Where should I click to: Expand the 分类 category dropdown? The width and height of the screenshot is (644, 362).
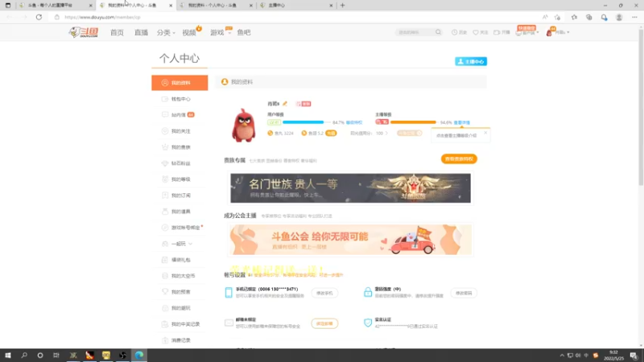pos(166,32)
